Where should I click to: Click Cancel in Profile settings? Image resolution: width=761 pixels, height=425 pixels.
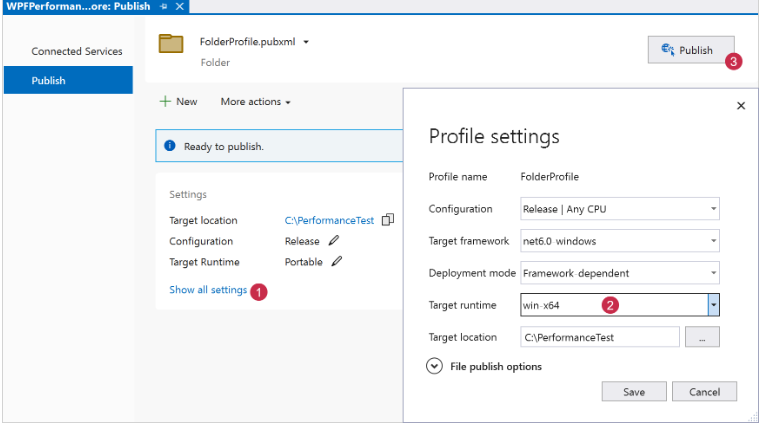tap(704, 392)
